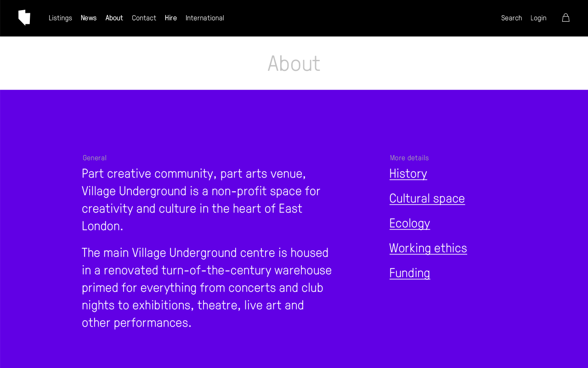The width and height of the screenshot is (588, 368).
Task: Click the paragraph about the renovated warehouse
Action: click(207, 287)
